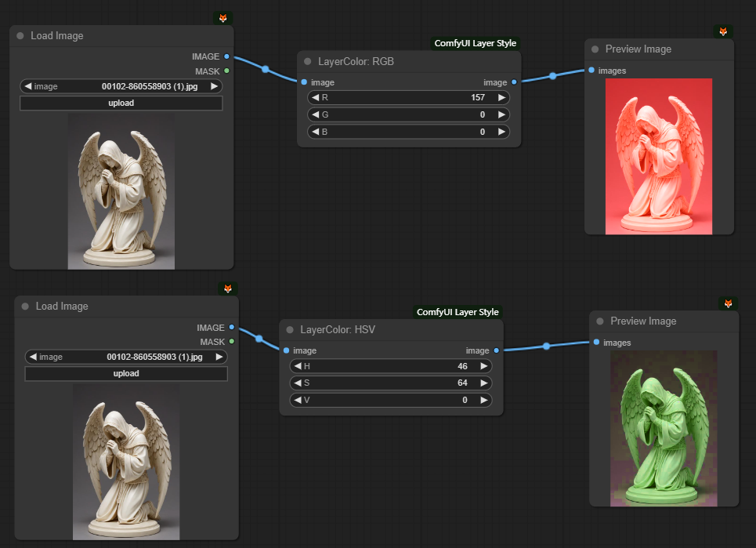
Task: Click upload button in top Load Image node
Action: tap(121, 103)
